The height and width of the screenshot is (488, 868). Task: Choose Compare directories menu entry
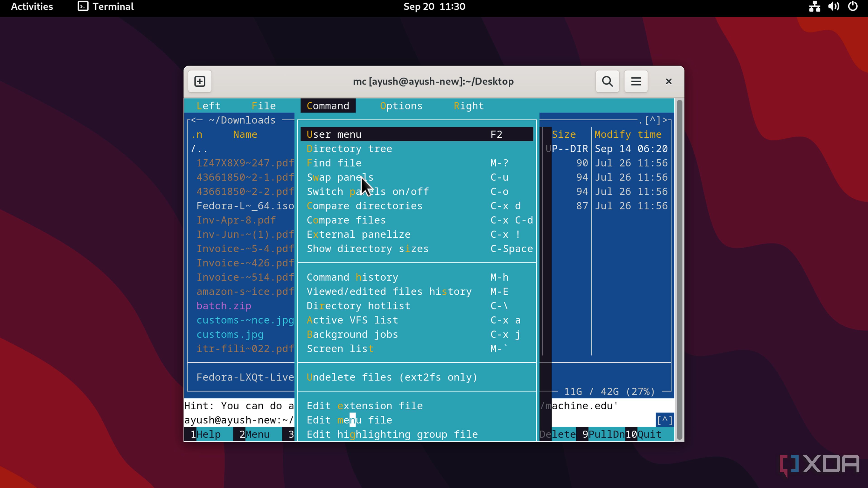364,206
